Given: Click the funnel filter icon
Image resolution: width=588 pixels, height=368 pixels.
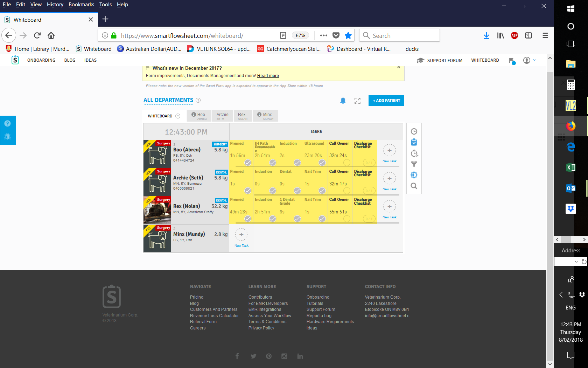Looking at the screenshot, I should click(x=414, y=164).
